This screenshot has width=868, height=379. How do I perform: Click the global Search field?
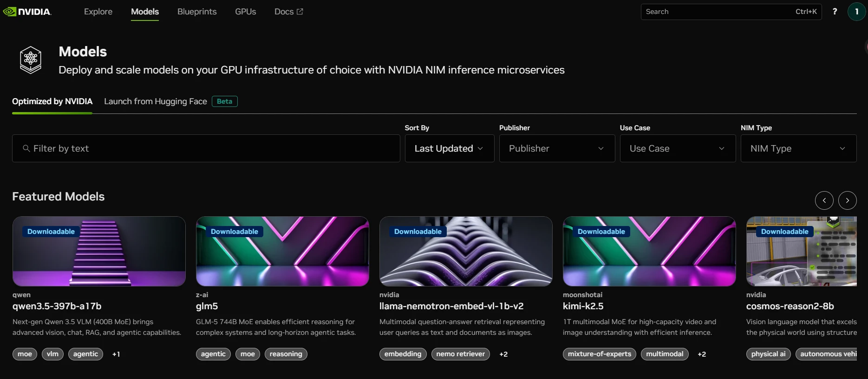coord(718,12)
